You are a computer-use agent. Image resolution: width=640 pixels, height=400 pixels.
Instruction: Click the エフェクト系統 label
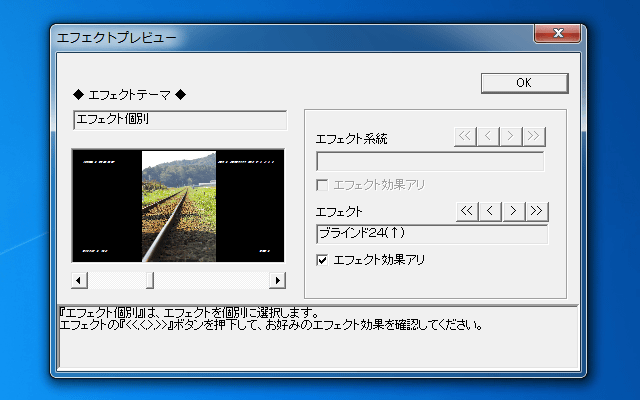click(x=351, y=139)
